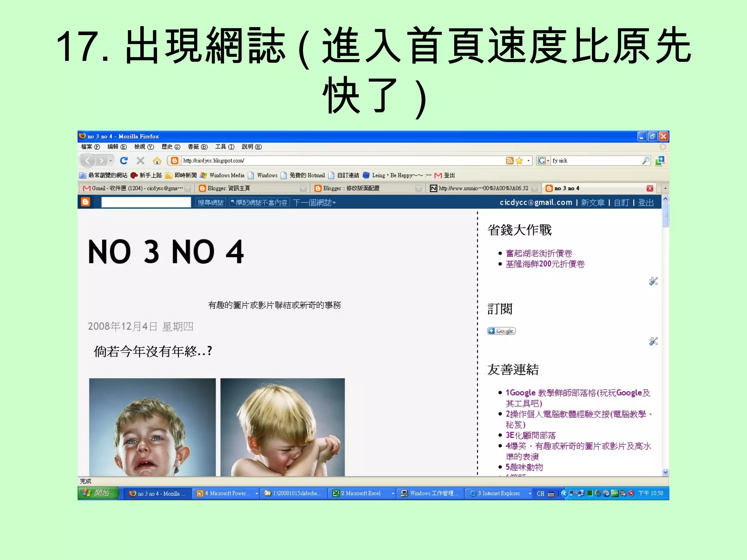Click 新文章 navbar link
Screen dimensions: 747x560
[x=592, y=202]
